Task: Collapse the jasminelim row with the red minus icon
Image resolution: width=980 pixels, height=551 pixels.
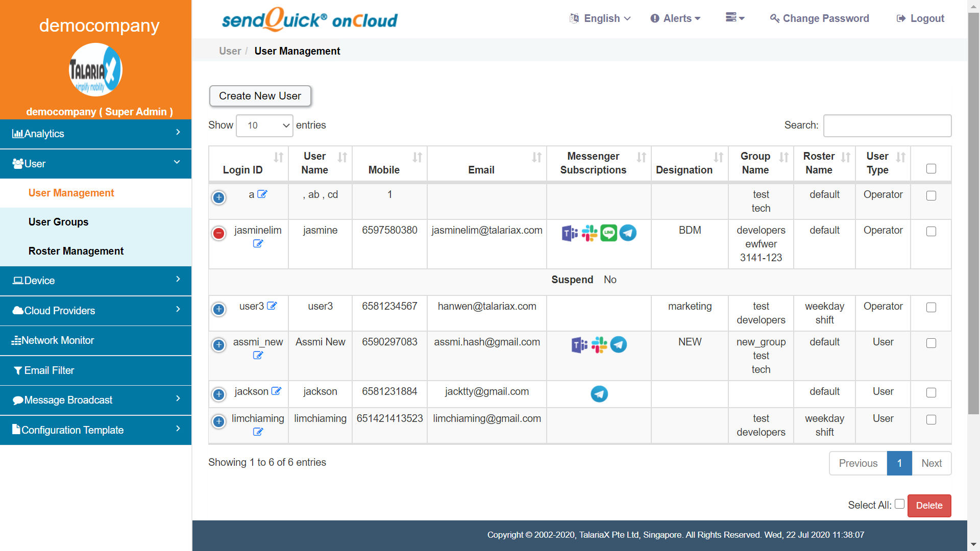Action: point(218,234)
